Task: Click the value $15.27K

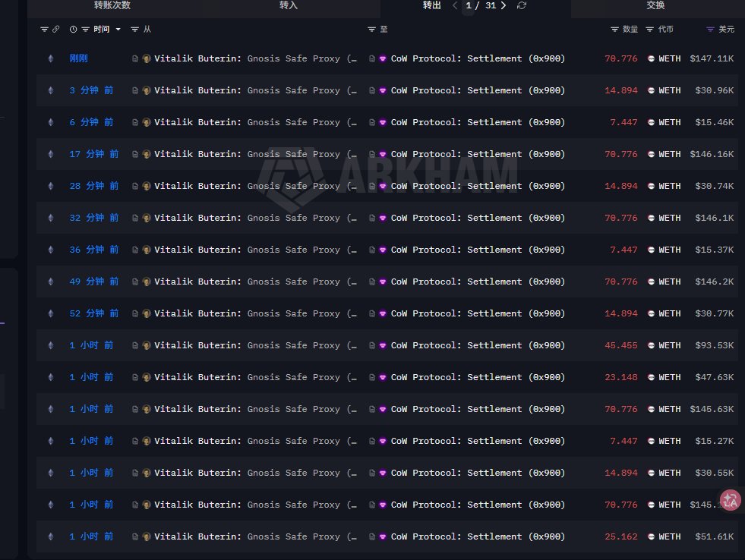Action: (x=714, y=441)
